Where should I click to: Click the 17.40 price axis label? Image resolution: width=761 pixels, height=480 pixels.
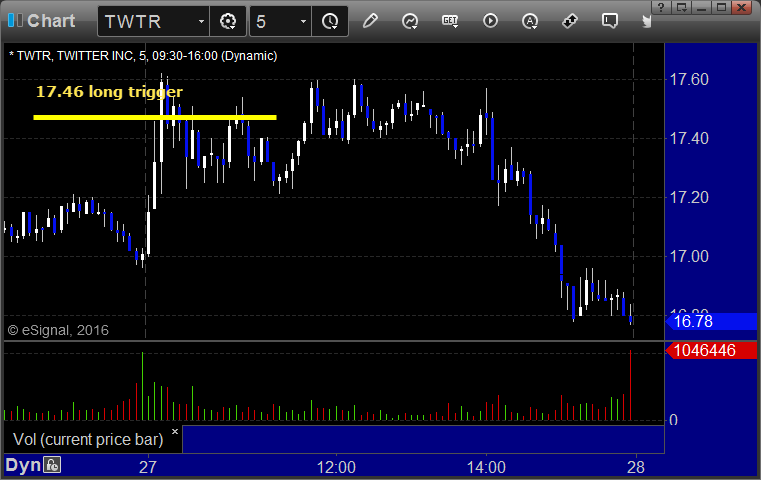tap(689, 138)
